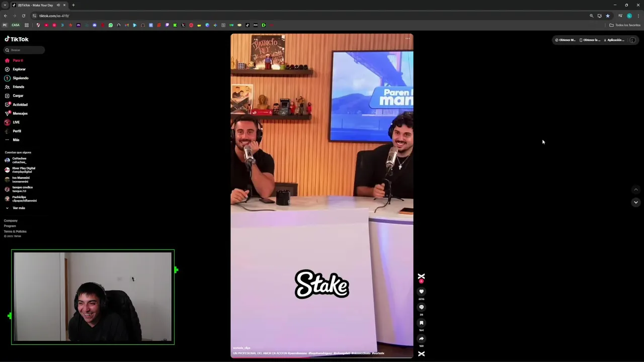Screen dimensions: 644x362
Task: Click the Obtener M... button
Action: 565,40
